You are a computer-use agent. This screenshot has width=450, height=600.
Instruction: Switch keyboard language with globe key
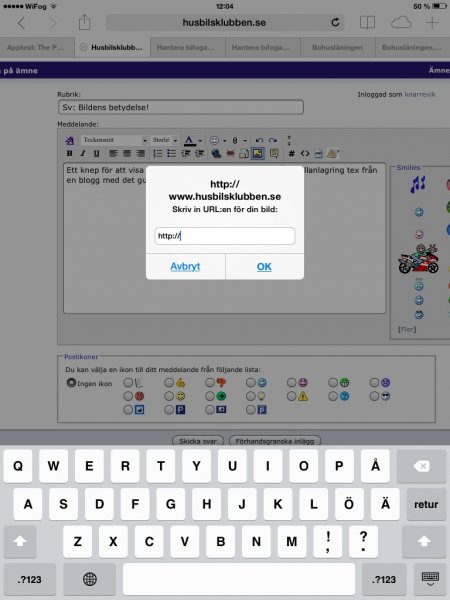tap(90, 579)
